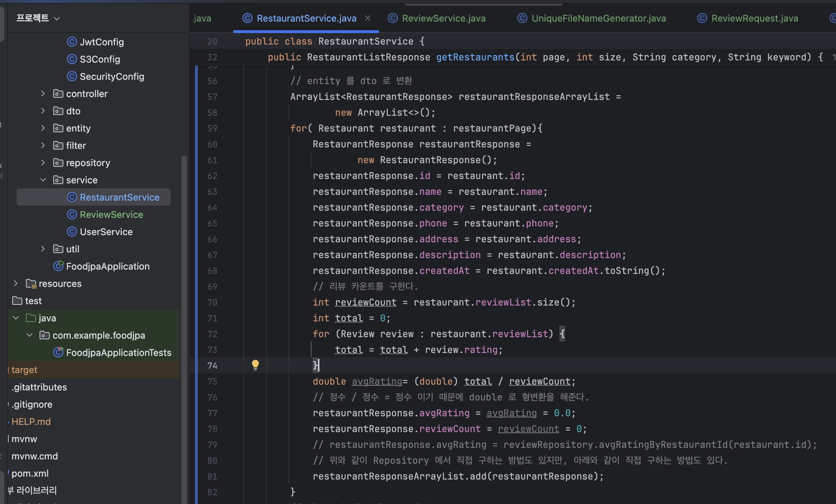Select the RestaurantService.java editor tab
This screenshot has height=504, width=836.
(x=306, y=18)
